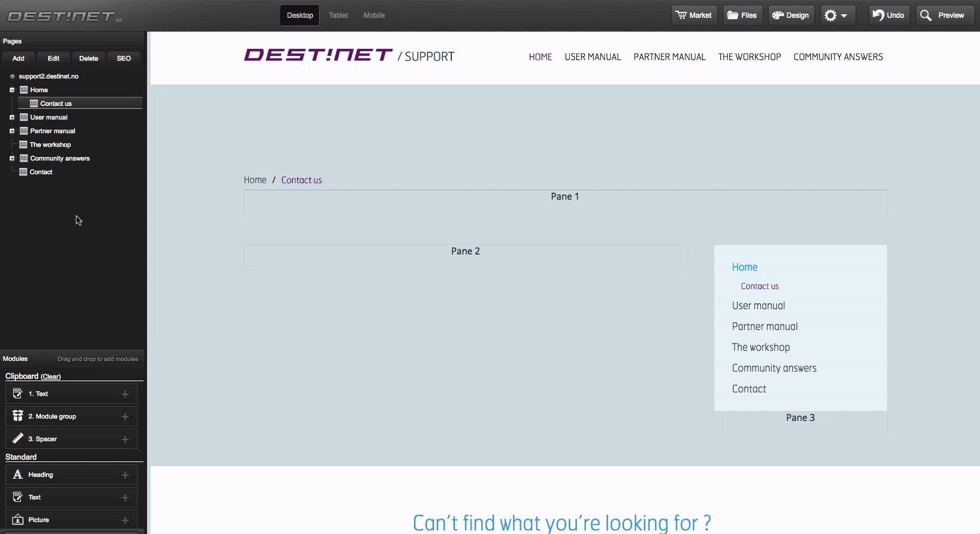Switch to Tablet view tab

pyautogui.click(x=338, y=15)
